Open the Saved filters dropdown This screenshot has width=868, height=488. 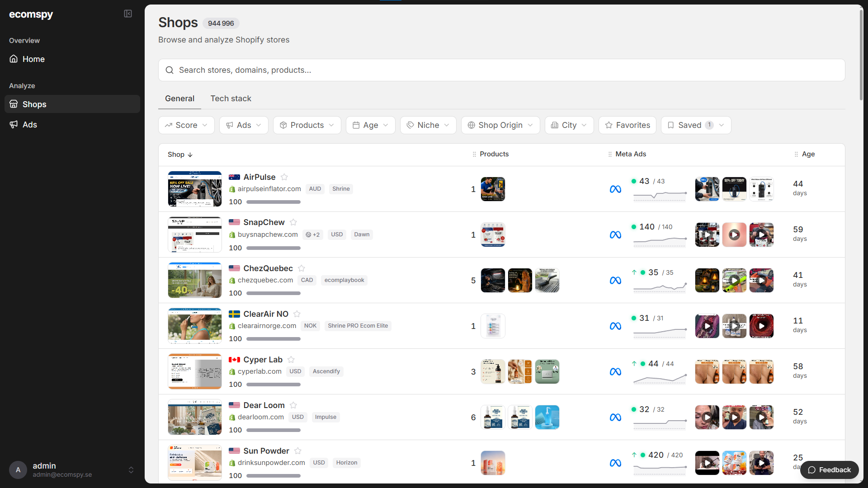click(696, 125)
